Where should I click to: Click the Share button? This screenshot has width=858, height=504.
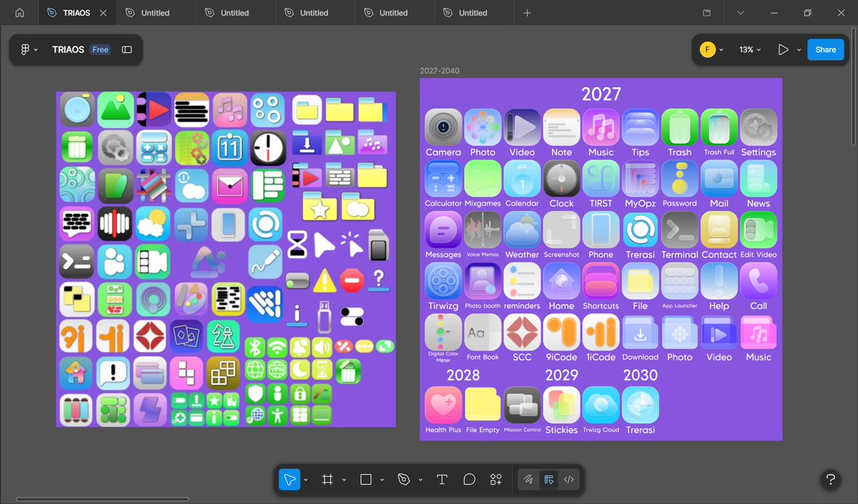tap(825, 49)
